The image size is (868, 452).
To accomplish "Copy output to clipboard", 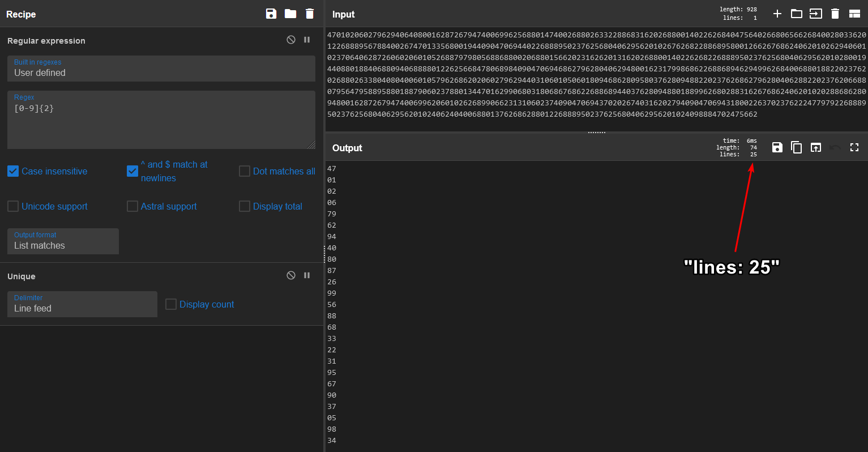I will click(796, 147).
